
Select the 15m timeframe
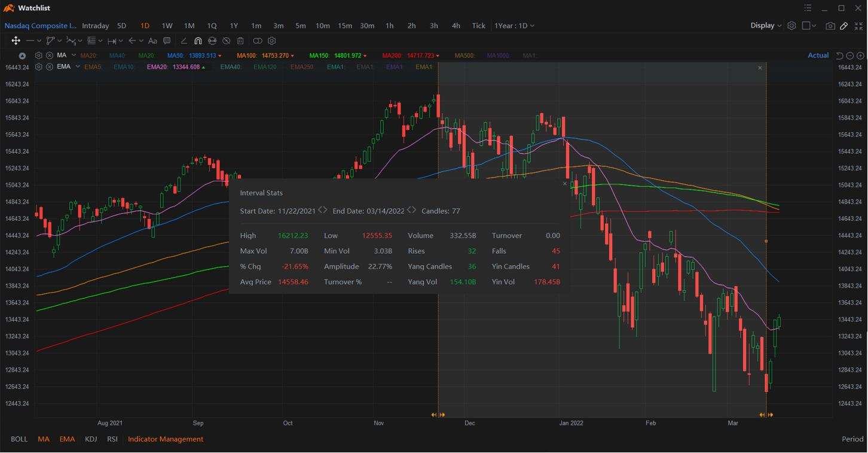coord(345,26)
